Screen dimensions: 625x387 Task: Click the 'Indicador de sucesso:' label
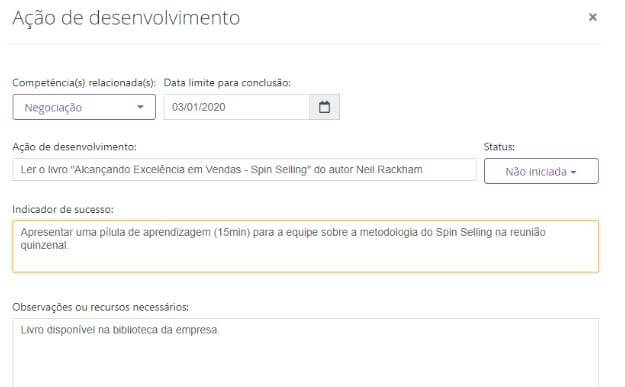tap(63, 209)
